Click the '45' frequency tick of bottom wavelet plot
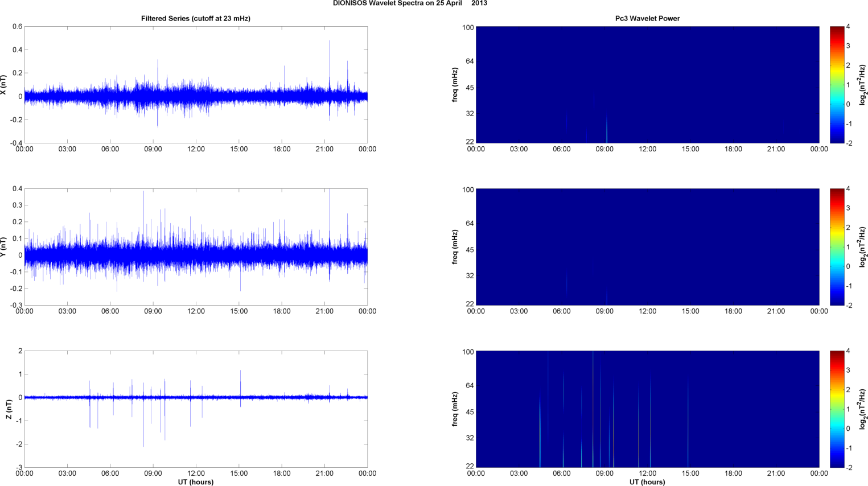868x486 pixels. click(470, 412)
